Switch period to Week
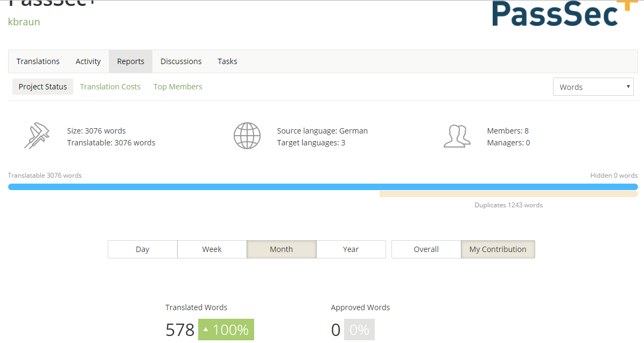 pos(212,249)
